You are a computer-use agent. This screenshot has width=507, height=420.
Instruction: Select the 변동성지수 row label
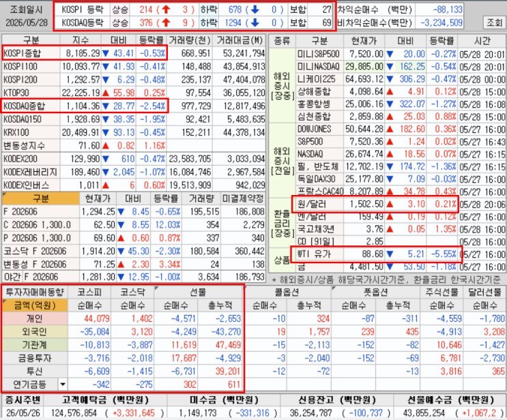click(24, 146)
